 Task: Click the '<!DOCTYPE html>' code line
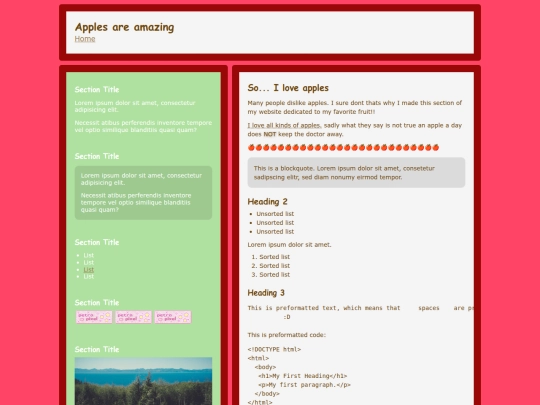click(x=274, y=349)
